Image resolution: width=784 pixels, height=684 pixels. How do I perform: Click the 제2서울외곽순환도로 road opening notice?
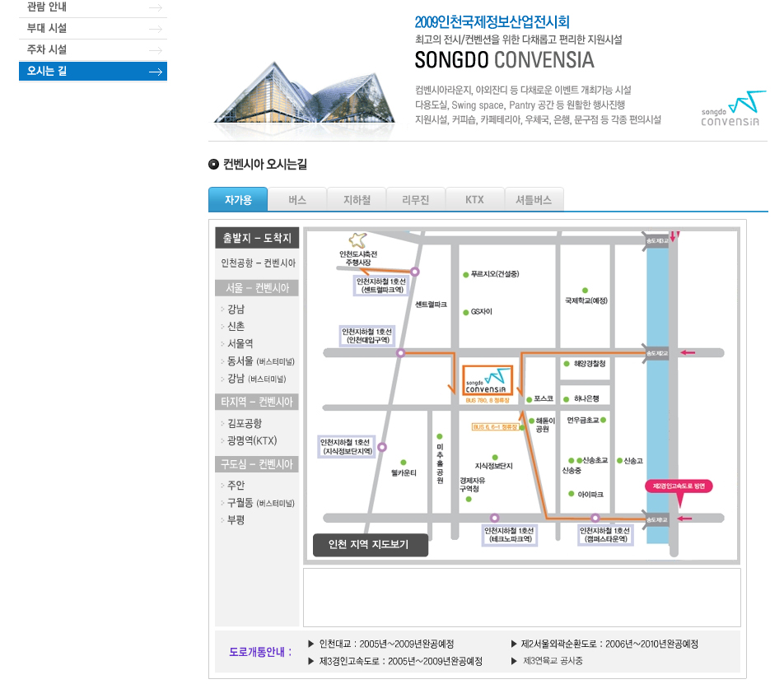(605, 644)
